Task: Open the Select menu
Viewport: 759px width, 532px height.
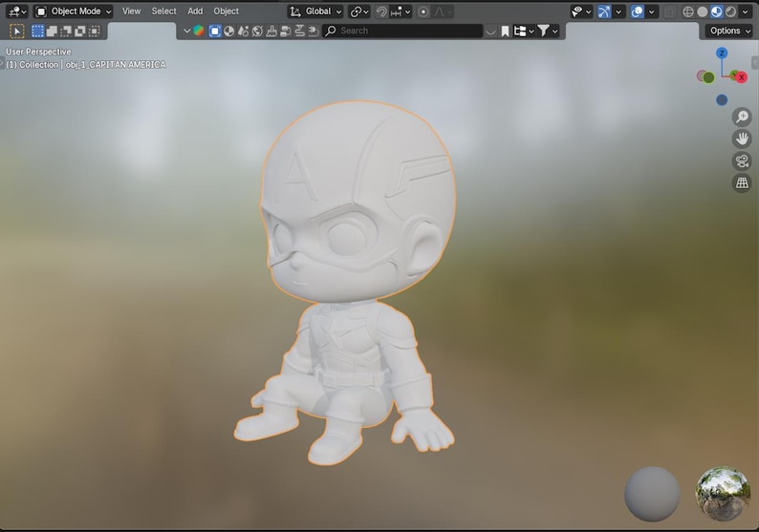Action: coord(163,11)
